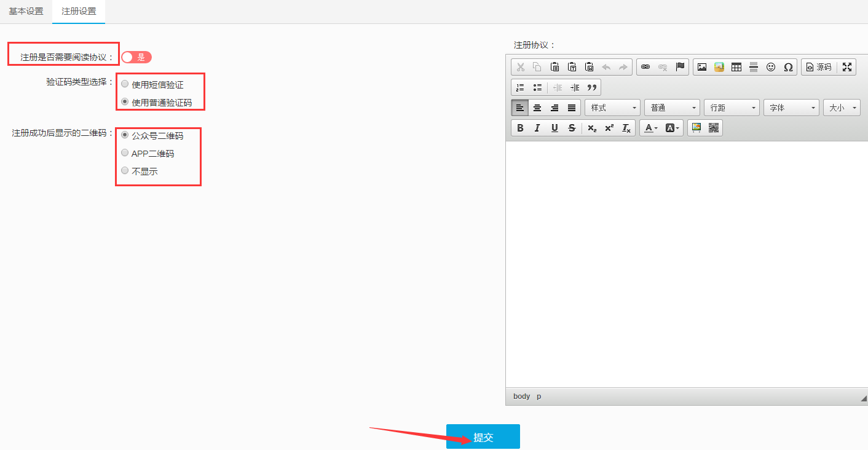Viewport: 868px width, 450px height.
Task: Toggle bold formatting
Action: click(x=520, y=128)
